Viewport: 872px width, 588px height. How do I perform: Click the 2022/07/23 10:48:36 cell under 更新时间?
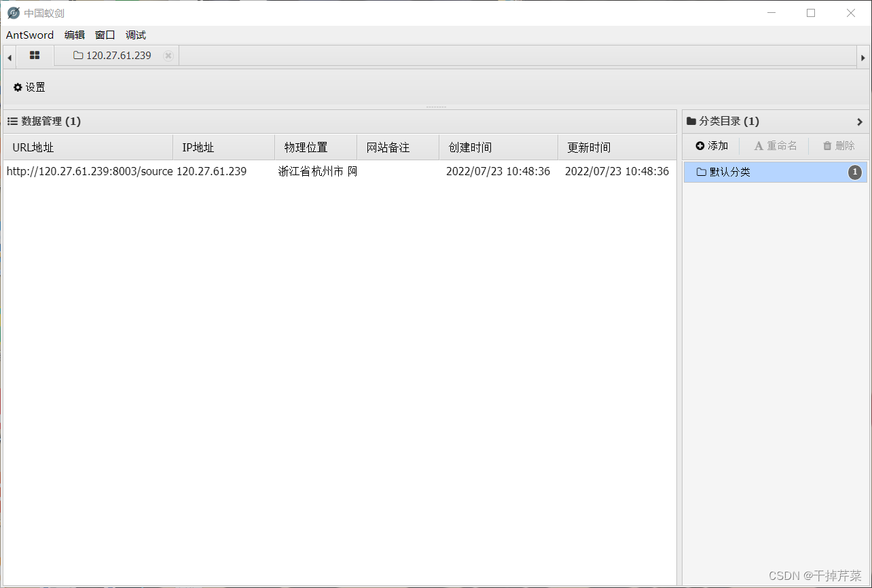(x=617, y=171)
